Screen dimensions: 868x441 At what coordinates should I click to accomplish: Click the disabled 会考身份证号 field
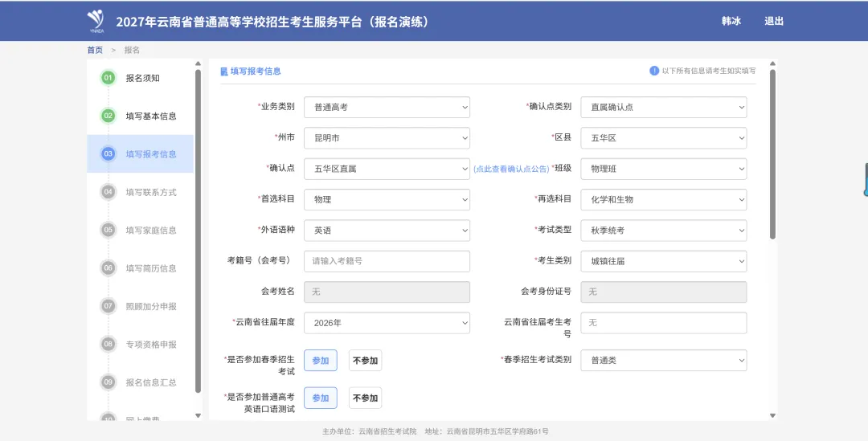point(664,292)
